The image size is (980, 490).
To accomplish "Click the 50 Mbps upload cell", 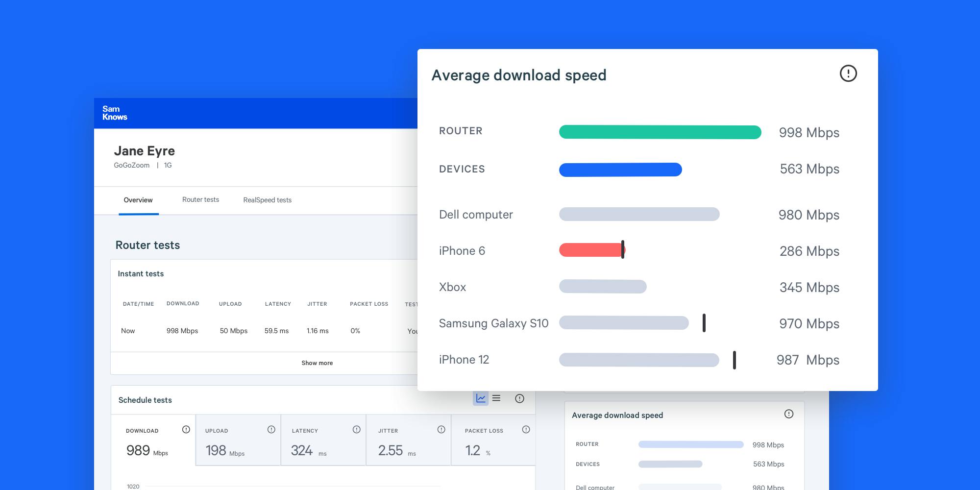I will tap(234, 331).
